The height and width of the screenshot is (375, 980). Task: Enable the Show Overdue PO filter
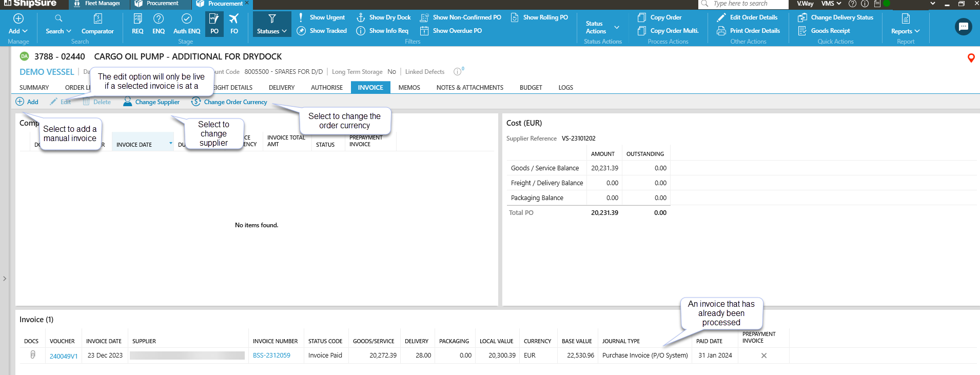point(451,31)
